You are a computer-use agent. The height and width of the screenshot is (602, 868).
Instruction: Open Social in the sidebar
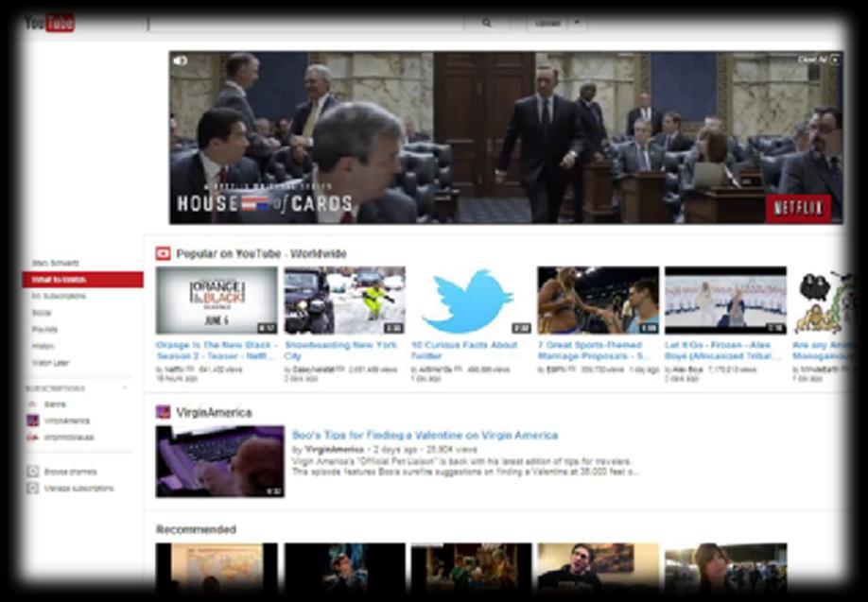click(42, 313)
